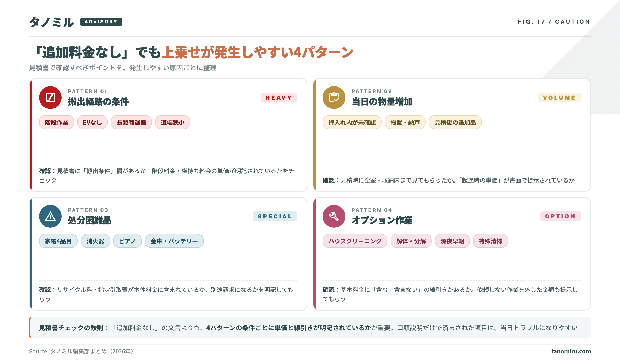Image resolution: width=620 pixels, height=364 pixels.
Task: Open the tanomiru.com link in footer
Action: click(571, 351)
